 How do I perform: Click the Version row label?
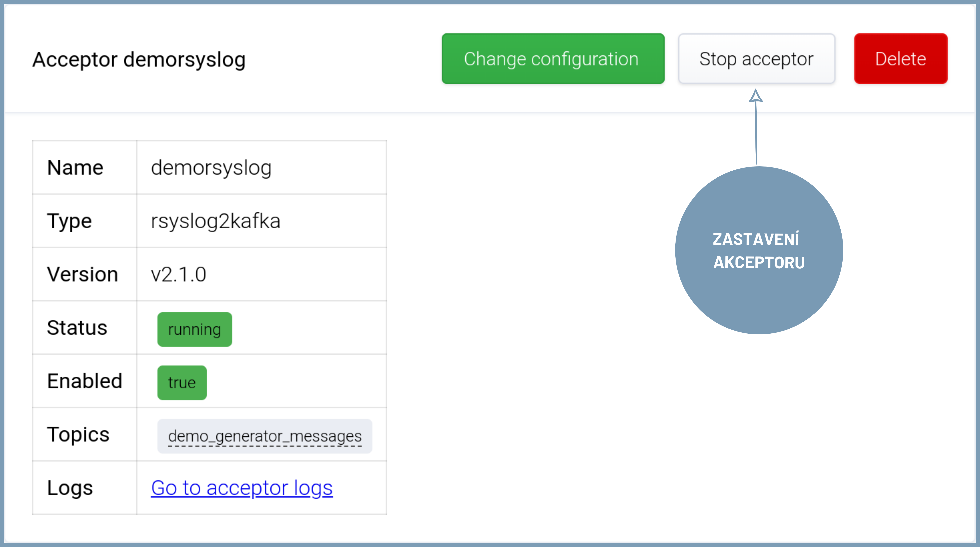tap(82, 274)
